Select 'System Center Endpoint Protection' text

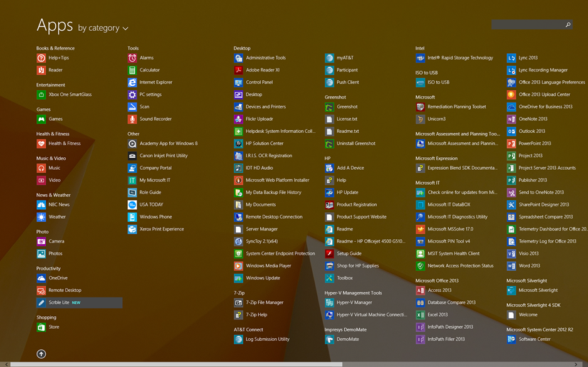[x=280, y=254]
